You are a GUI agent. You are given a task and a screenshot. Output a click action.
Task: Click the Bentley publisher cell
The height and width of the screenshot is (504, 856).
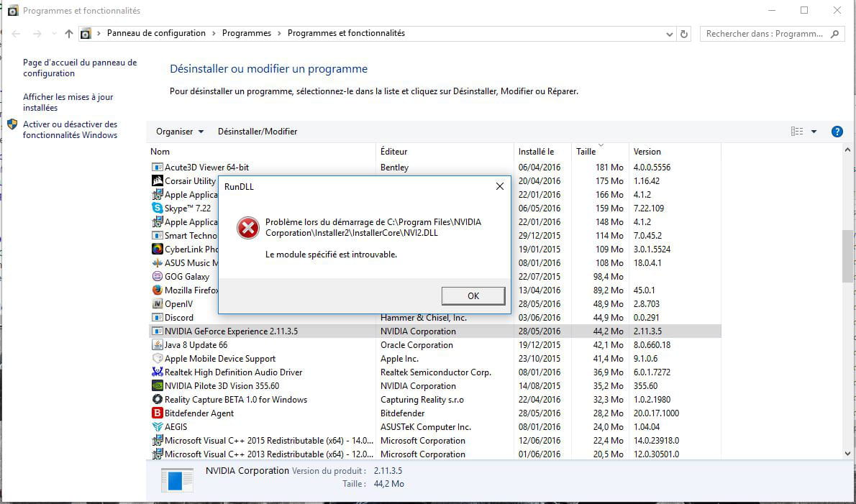[394, 168]
